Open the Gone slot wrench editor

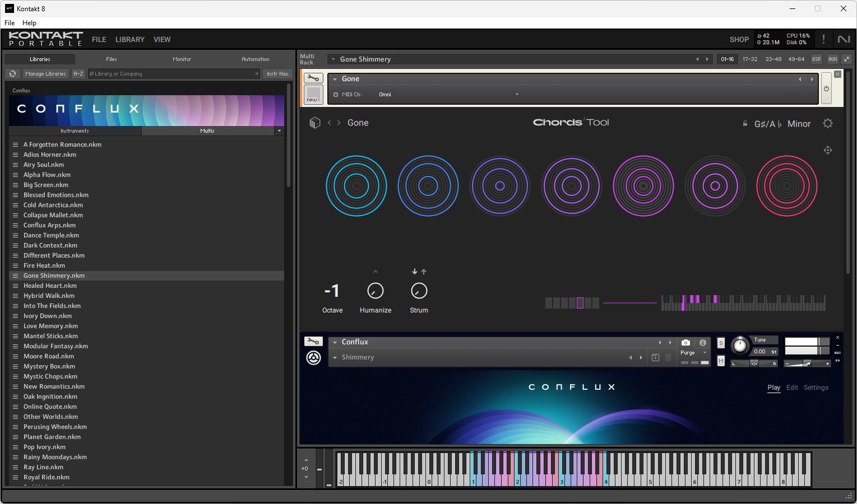tap(313, 78)
